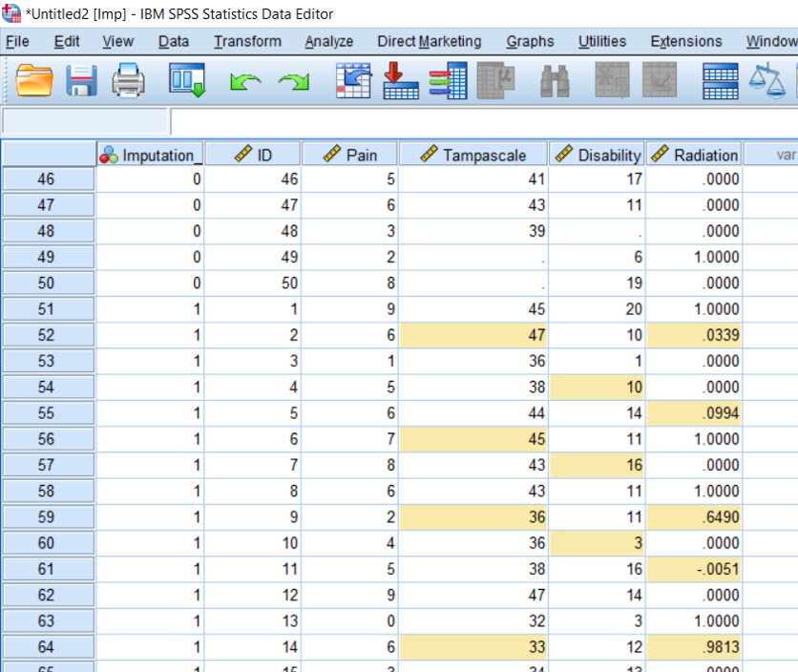Click the Print icon in toolbar
Image resolution: width=798 pixels, height=672 pixels.
coord(130,81)
